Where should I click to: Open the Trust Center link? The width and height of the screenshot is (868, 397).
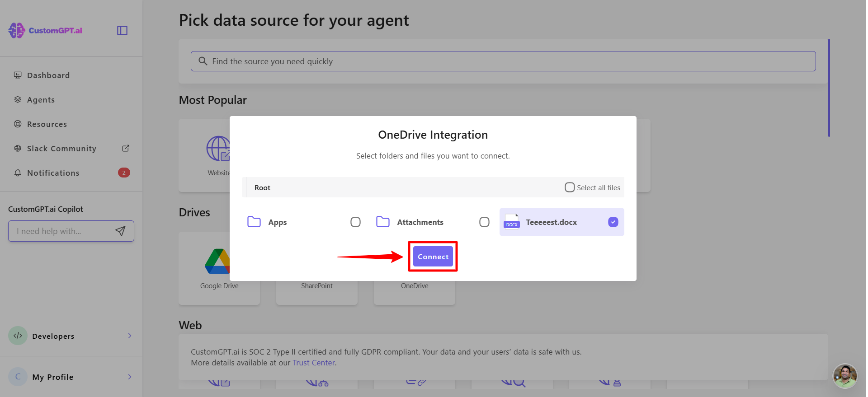tap(314, 363)
